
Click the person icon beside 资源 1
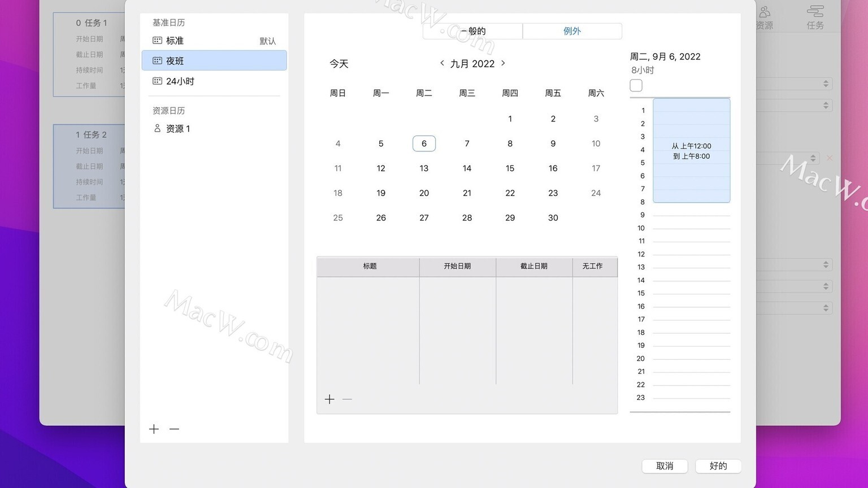[x=157, y=128]
